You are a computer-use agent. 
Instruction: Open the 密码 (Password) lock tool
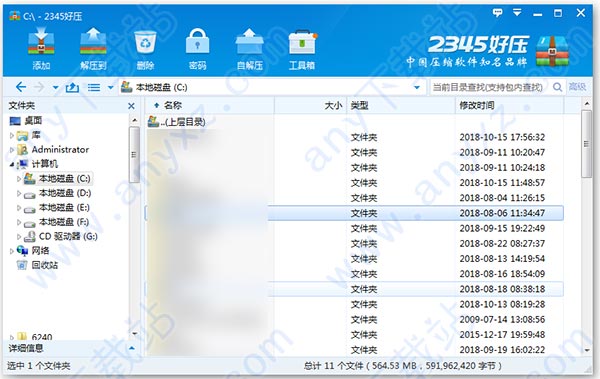point(197,48)
